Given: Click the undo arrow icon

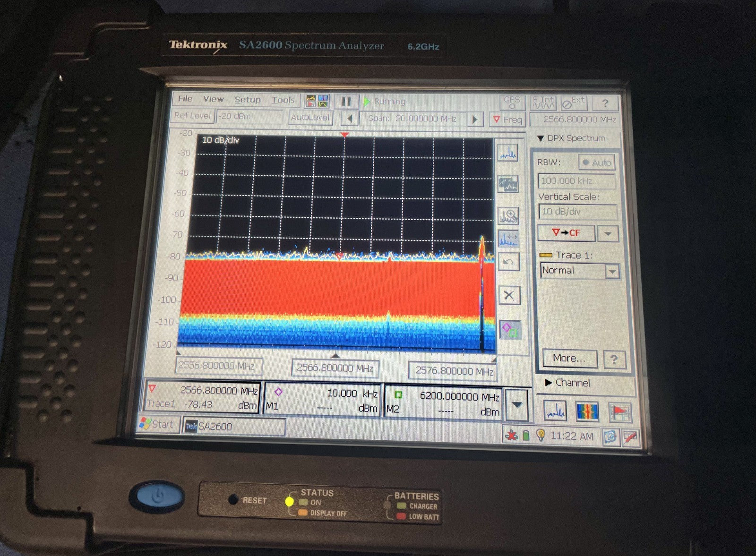Looking at the screenshot, I should (509, 262).
